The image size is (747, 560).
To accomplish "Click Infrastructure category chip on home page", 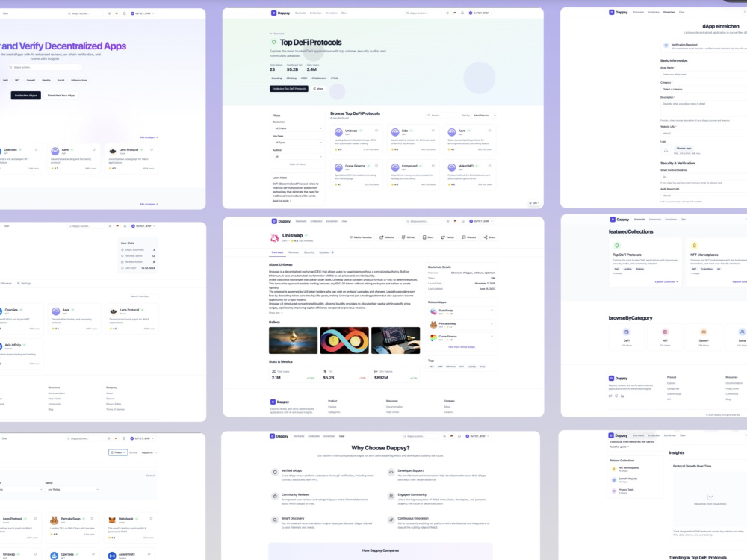I will pos(79,80).
